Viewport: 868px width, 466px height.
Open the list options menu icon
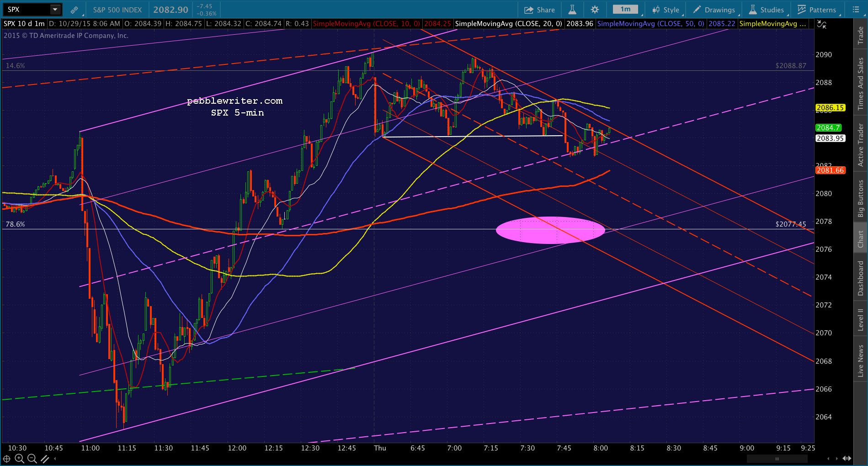[x=856, y=10]
